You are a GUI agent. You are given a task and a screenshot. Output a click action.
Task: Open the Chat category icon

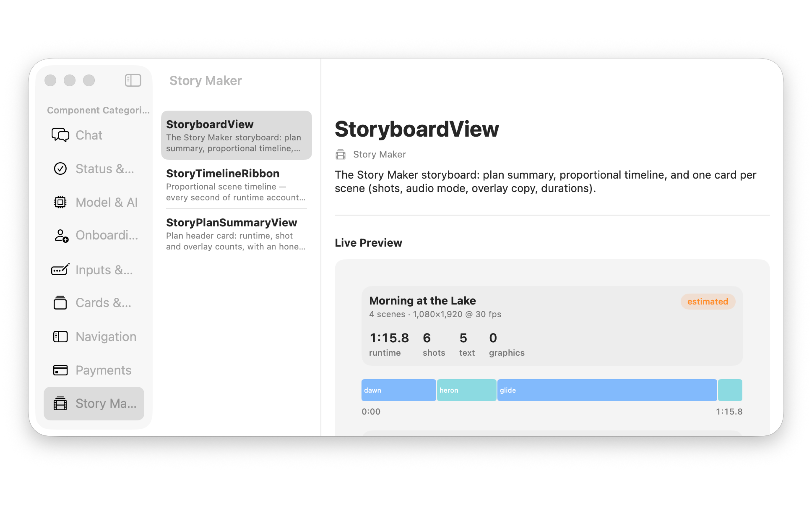60,135
